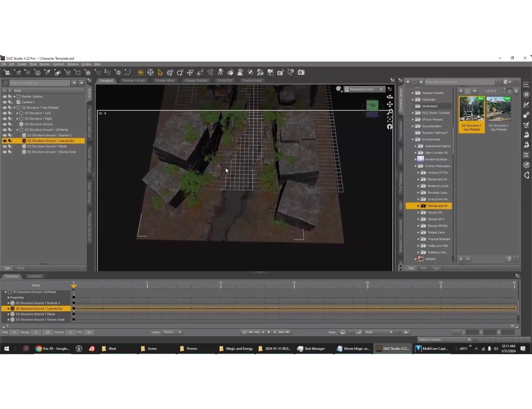Click the minus button under content thumbnails
Screen dimensions: 532x409
(x=468, y=259)
